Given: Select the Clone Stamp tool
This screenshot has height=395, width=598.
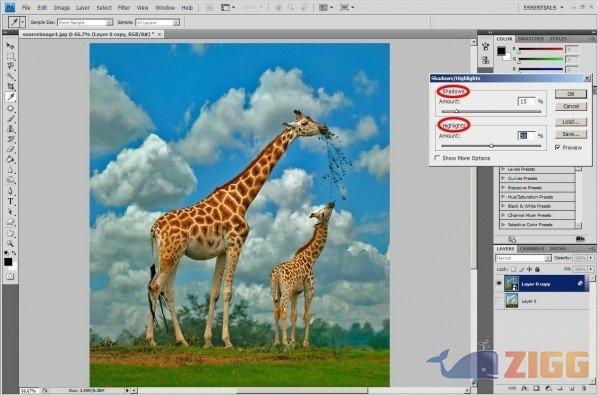Looking at the screenshot, I should (10, 129).
